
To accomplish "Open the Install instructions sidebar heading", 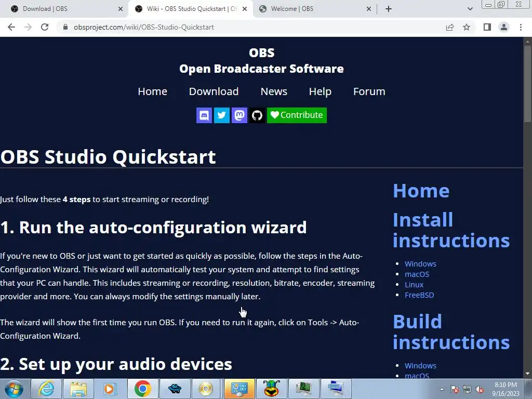I will coord(451,230).
